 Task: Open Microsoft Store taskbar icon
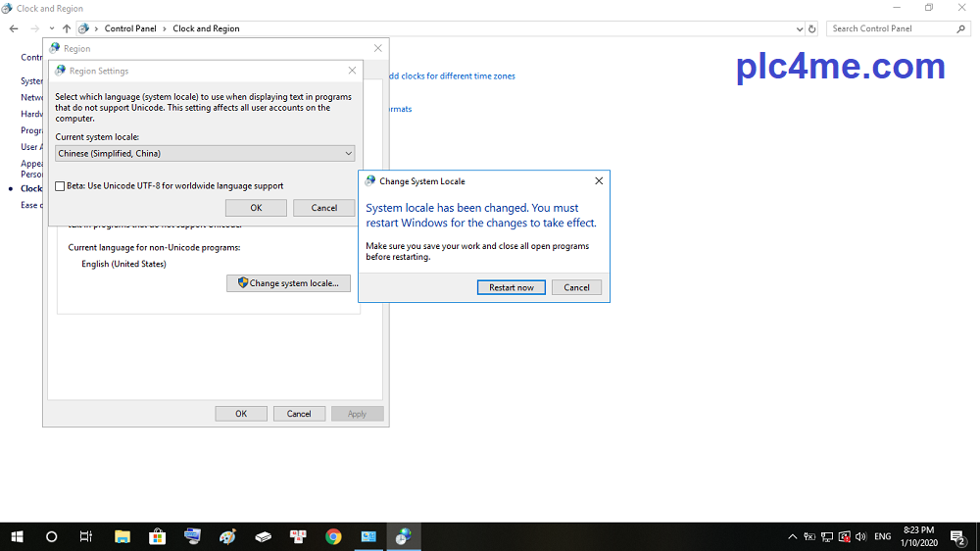pyautogui.click(x=157, y=536)
